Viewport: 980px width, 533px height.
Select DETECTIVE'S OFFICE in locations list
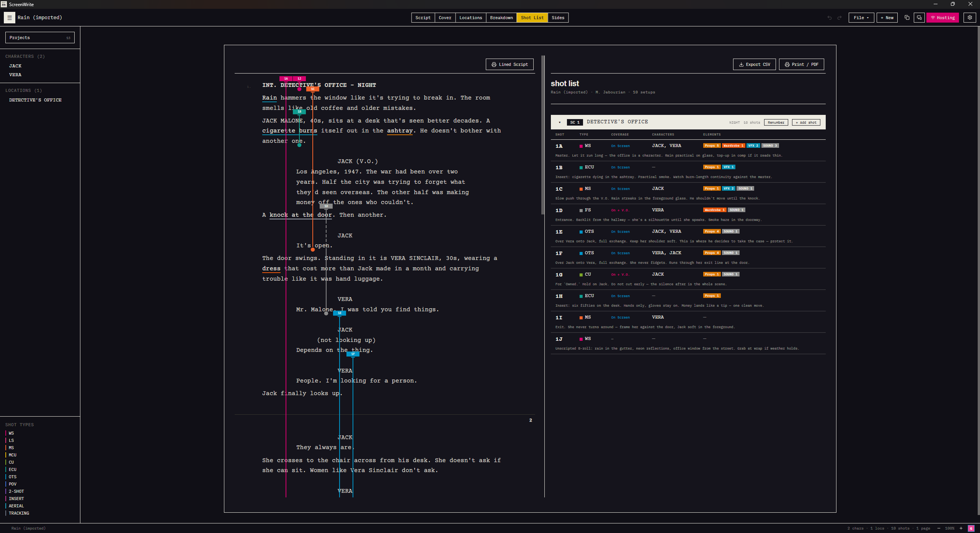pos(35,100)
